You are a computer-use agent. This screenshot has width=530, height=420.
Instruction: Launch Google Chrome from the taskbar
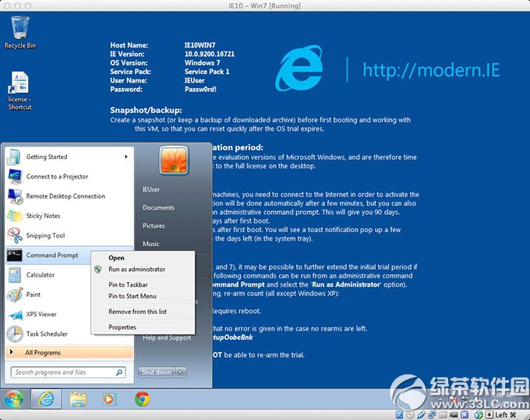pyautogui.click(x=143, y=399)
